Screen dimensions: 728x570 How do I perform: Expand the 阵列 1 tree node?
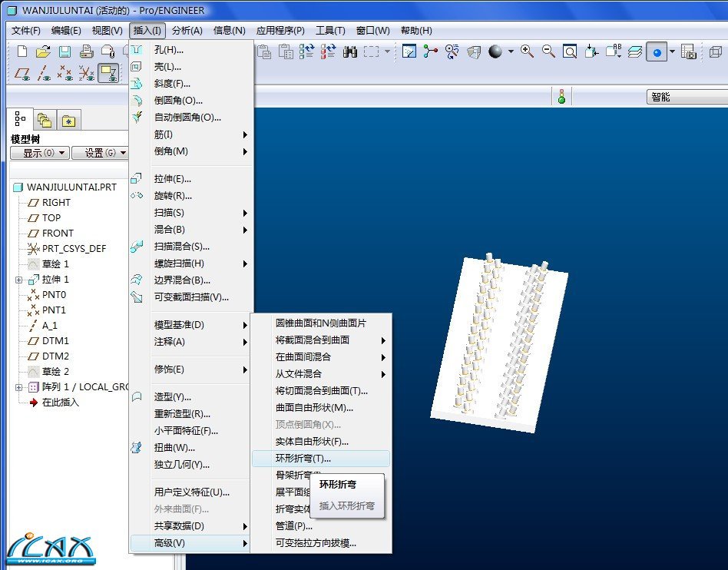click(x=18, y=387)
